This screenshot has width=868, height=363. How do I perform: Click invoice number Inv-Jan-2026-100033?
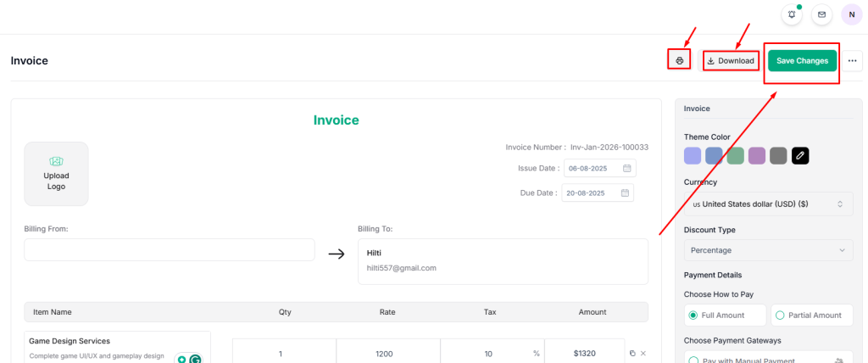tap(609, 148)
